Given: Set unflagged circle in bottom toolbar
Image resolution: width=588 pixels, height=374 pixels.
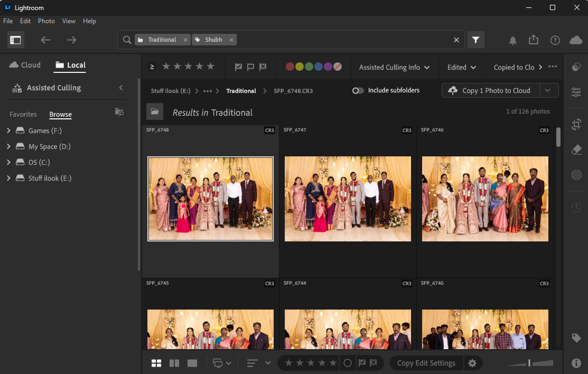Looking at the screenshot, I should coord(348,363).
